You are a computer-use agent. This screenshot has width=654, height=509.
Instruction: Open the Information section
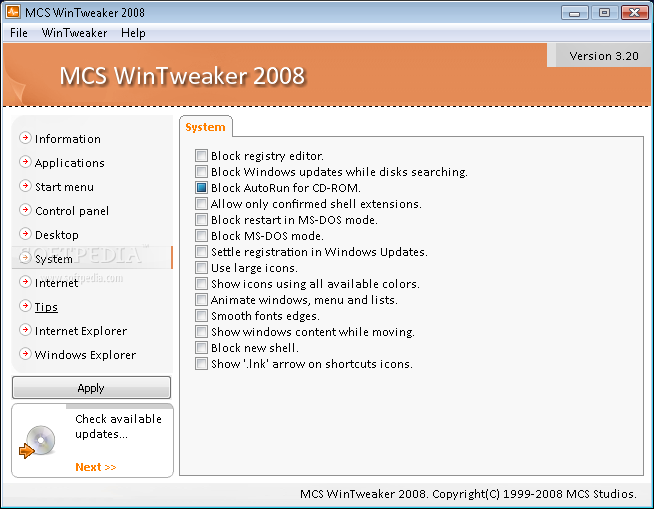coord(68,139)
